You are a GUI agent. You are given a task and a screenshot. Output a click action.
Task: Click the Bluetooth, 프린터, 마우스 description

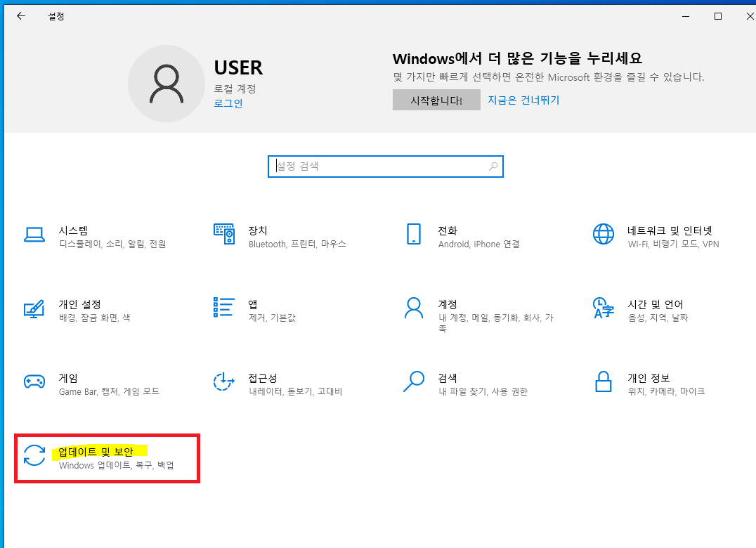297,244
